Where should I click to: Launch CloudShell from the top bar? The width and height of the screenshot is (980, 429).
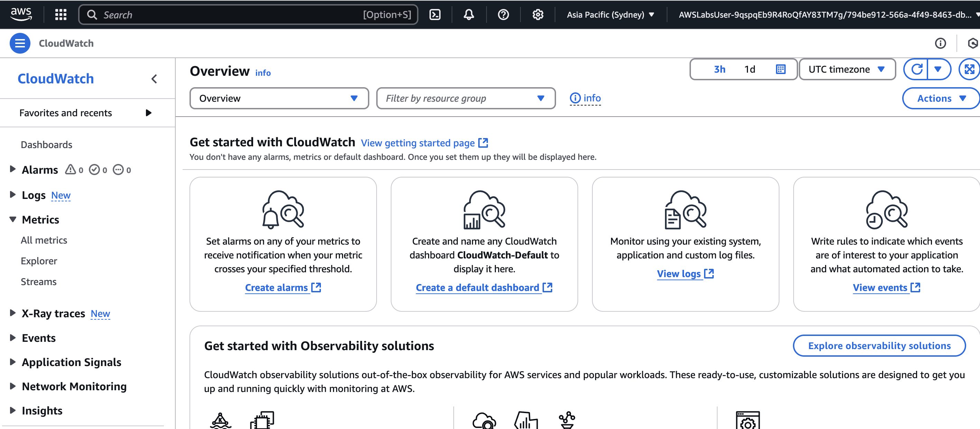pyautogui.click(x=435, y=15)
